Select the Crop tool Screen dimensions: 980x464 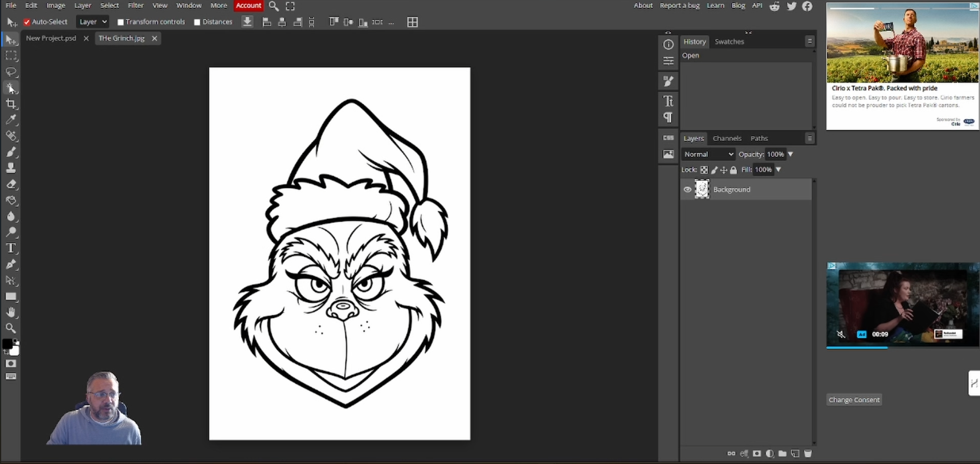point(11,104)
